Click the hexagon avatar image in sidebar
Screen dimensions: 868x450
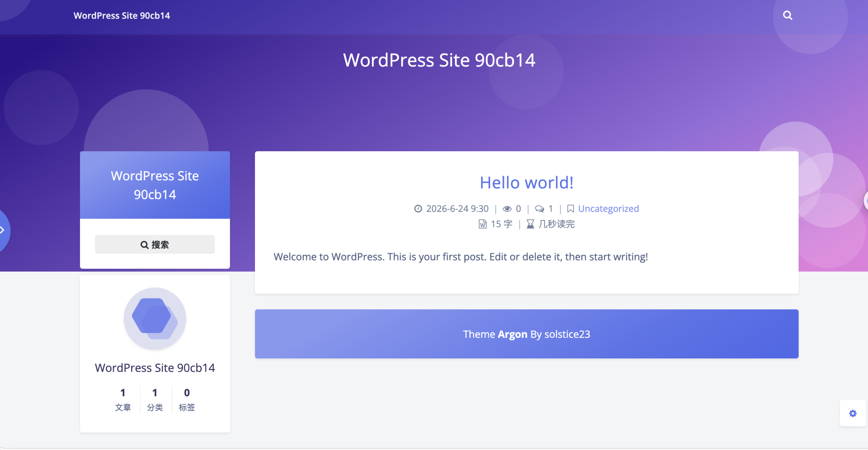point(155,319)
